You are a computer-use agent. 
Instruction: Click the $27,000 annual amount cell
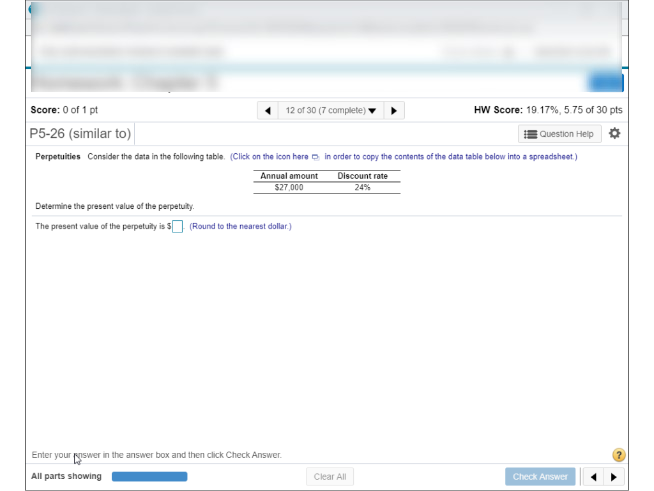289,187
